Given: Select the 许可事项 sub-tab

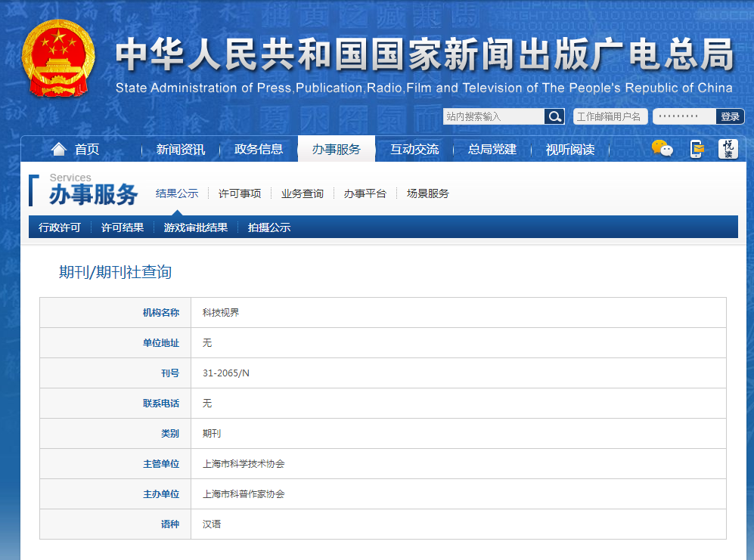Looking at the screenshot, I should point(240,193).
